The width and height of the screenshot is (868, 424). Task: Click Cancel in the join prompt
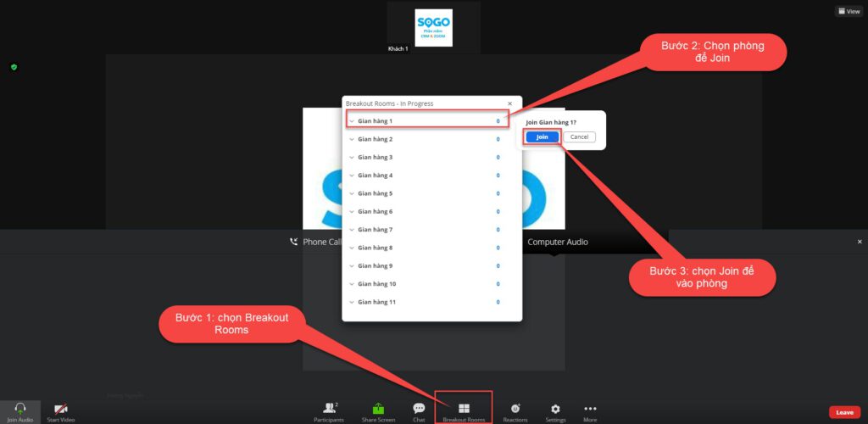click(x=579, y=137)
